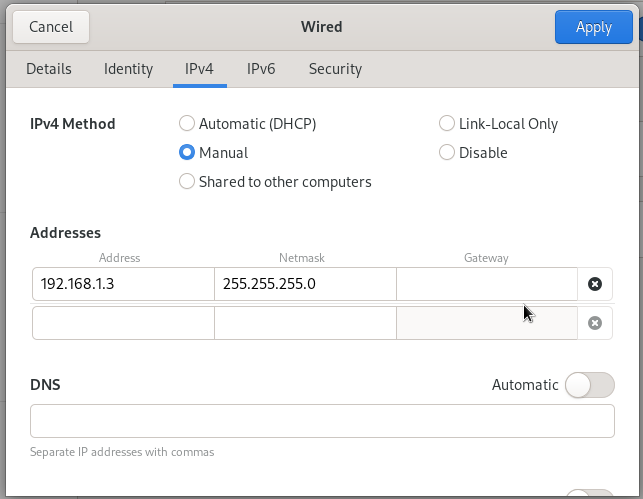Click the empty Gateway field in first row
This screenshot has width=643, height=499.
click(x=487, y=284)
